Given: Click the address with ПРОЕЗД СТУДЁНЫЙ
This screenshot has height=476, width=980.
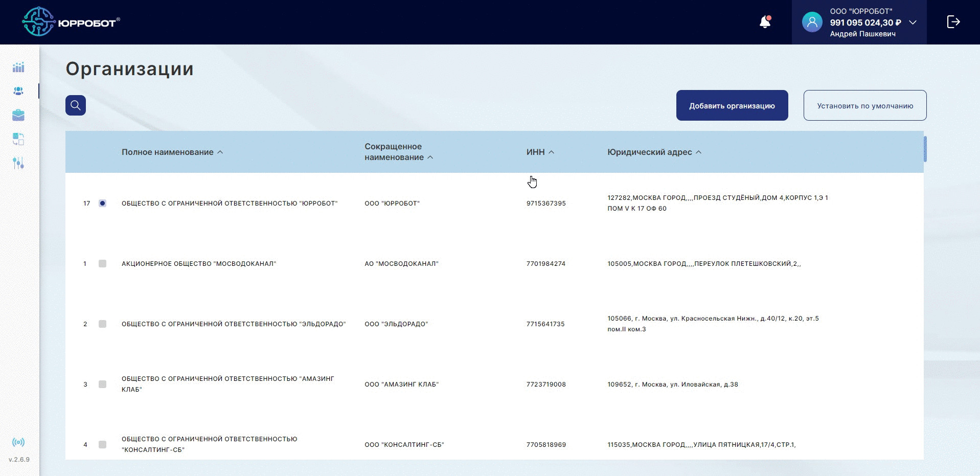Looking at the screenshot, I should tap(718, 203).
